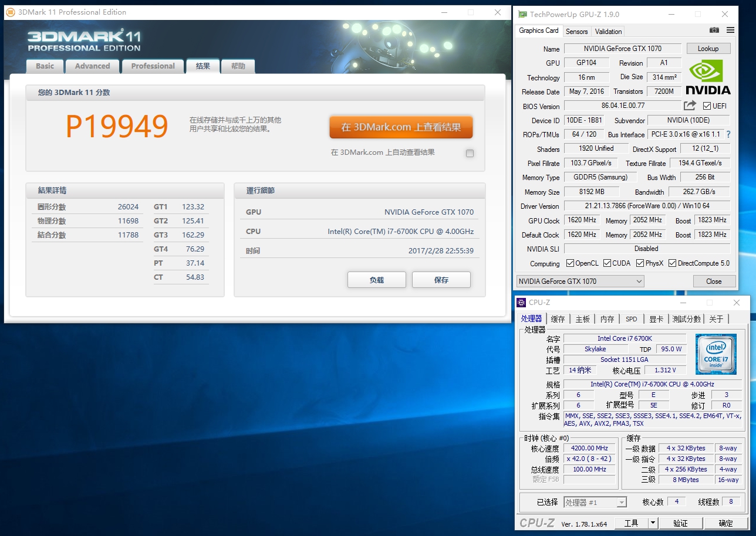Click the Bus Interface question mark icon

click(728, 134)
